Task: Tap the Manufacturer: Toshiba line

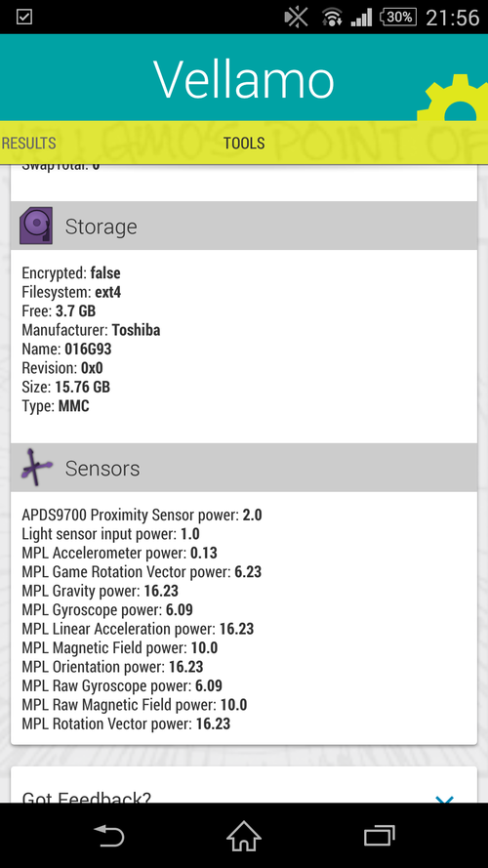Action: tap(92, 330)
